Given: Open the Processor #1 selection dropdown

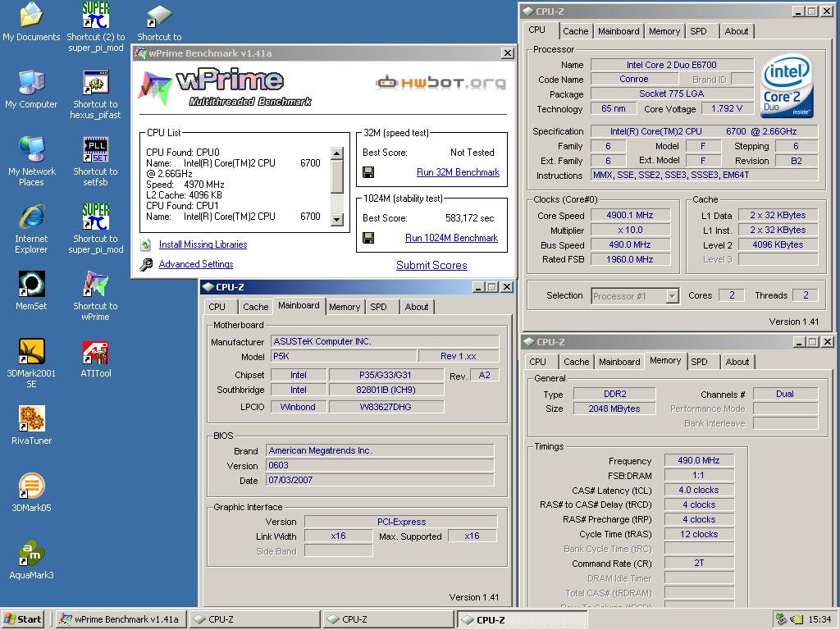Looking at the screenshot, I should 673,295.
